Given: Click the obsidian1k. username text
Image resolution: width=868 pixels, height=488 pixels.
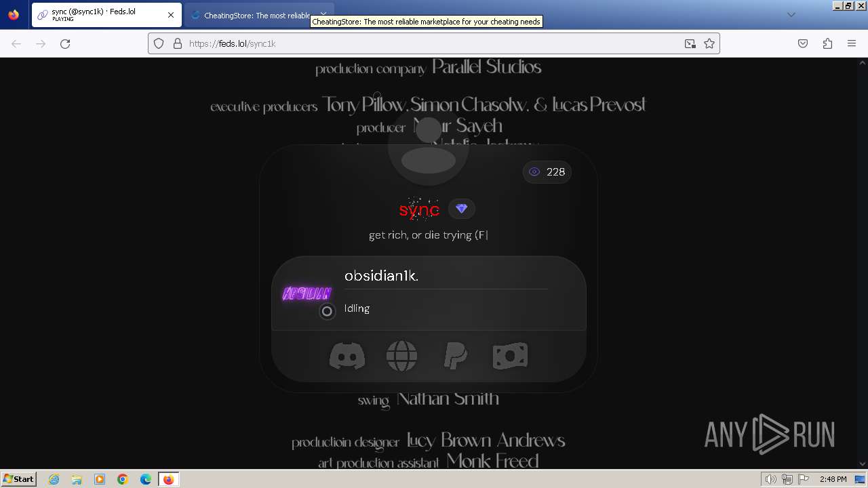Looking at the screenshot, I should (381, 276).
